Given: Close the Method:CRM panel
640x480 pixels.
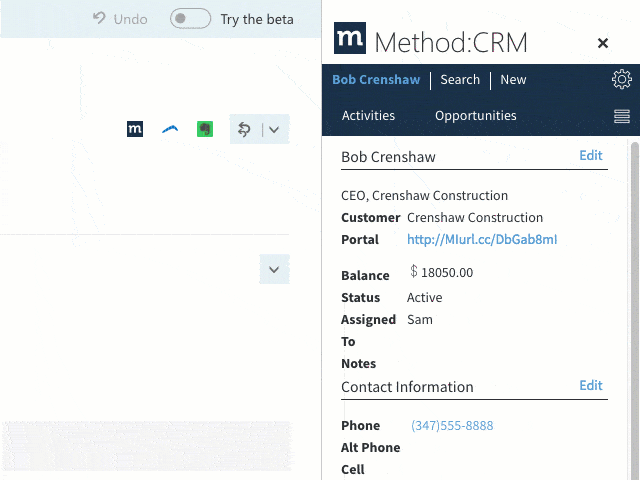Looking at the screenshot, I should click(602, 43).
